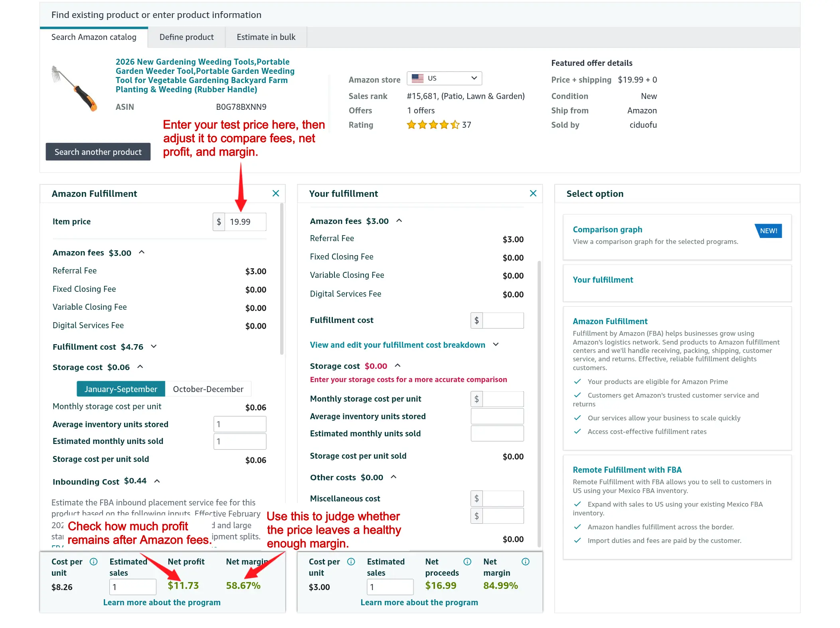Click the Item price input field
The image size is (840, 628).
coord(245,222)
